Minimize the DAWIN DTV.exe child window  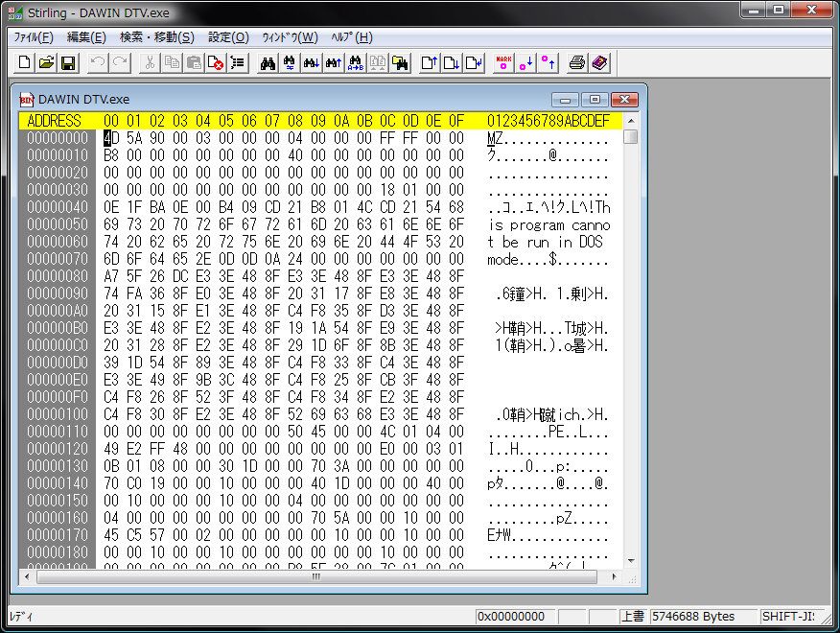click(565, 100)
